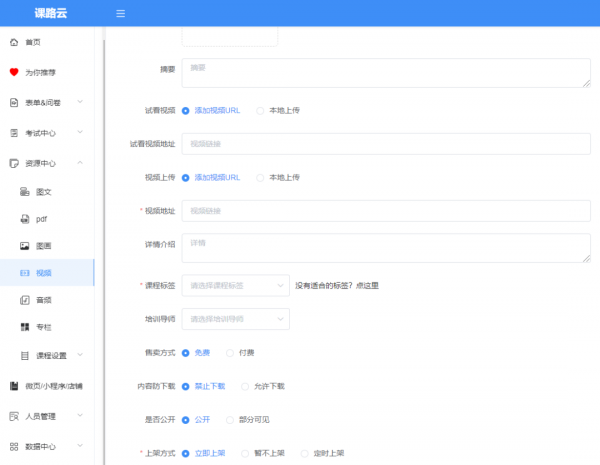The width and height of the screenshot is (600, 465).
Task: Click the 试看视频地址 link field
Action: (x=386, y=144)
